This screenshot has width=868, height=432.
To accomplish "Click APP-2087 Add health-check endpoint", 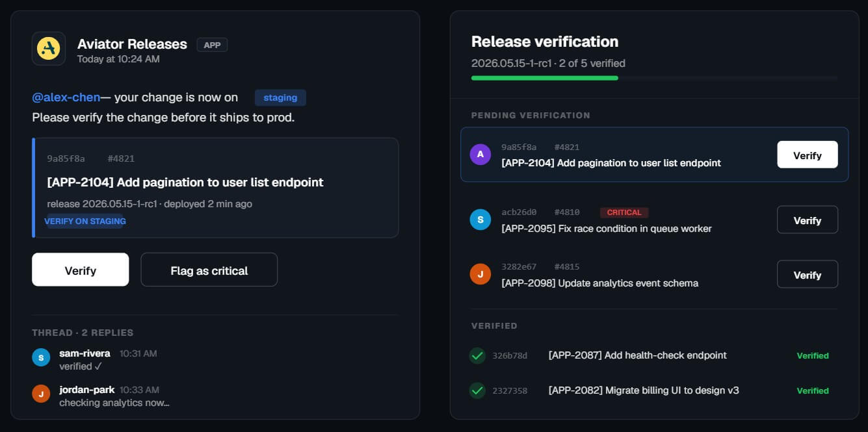I will pyautogui.click(x=638, y=355).
